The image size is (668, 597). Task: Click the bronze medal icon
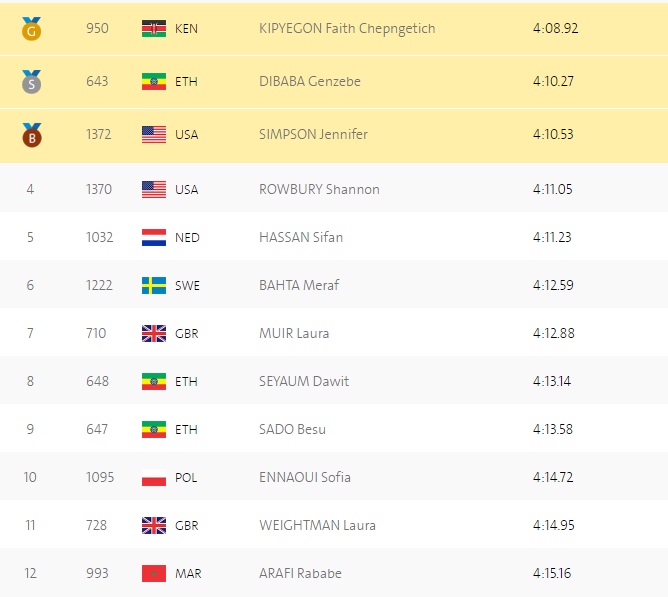[32, 135]
